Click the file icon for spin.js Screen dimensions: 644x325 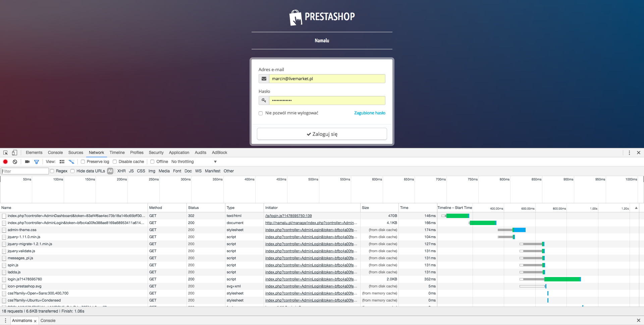tap(4, 265)
